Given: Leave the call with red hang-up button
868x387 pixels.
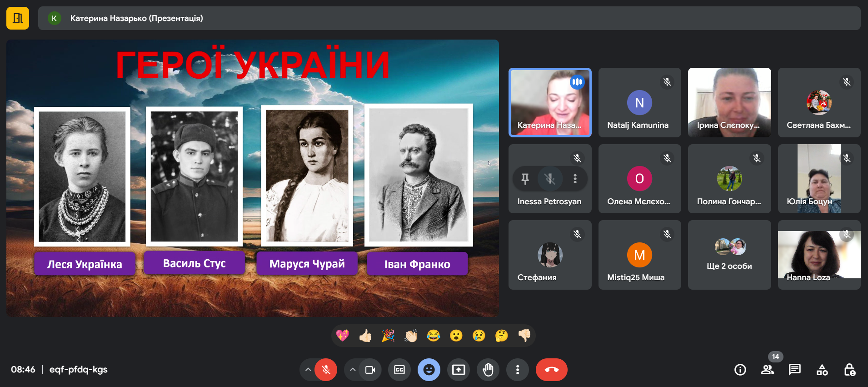Looking at the screenshot, I should coord(551,370).
